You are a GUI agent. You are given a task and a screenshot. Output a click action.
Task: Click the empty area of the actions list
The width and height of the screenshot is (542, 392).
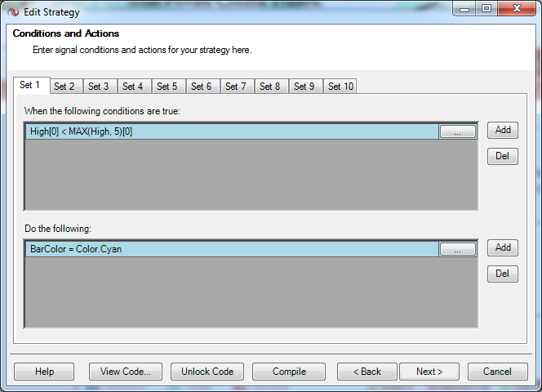tap(251, 292)
